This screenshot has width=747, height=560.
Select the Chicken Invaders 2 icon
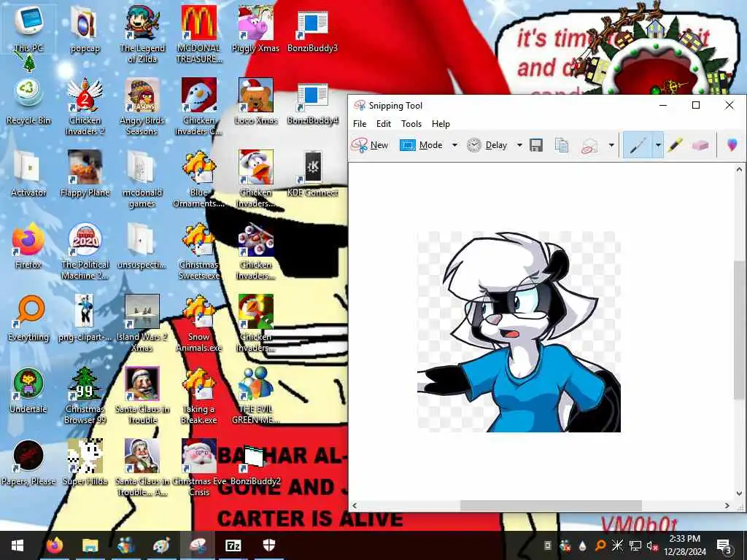point(85,107)
